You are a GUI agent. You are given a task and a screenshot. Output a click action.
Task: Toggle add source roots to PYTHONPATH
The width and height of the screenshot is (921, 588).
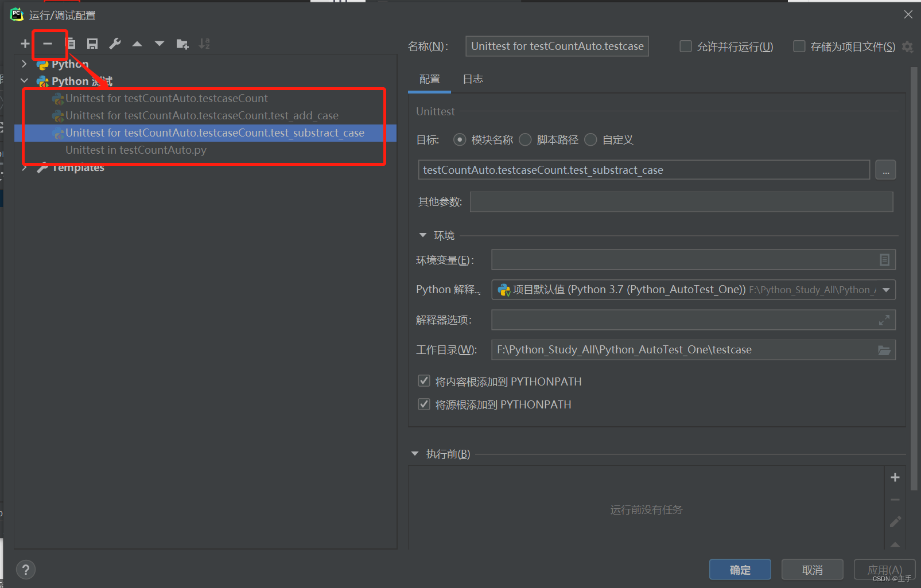pyautogui.click(x=424, y=404)
